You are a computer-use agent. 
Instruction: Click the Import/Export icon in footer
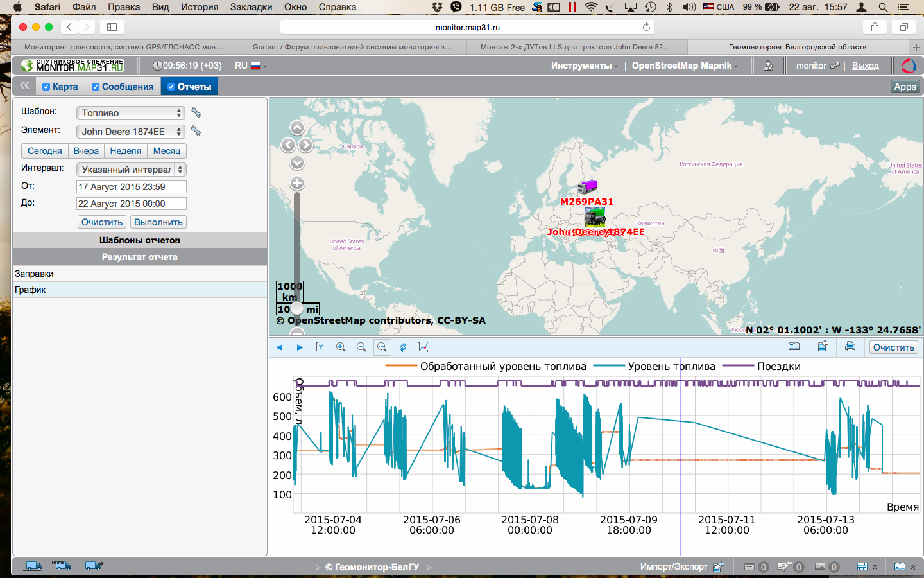click(x=718, y=566)
